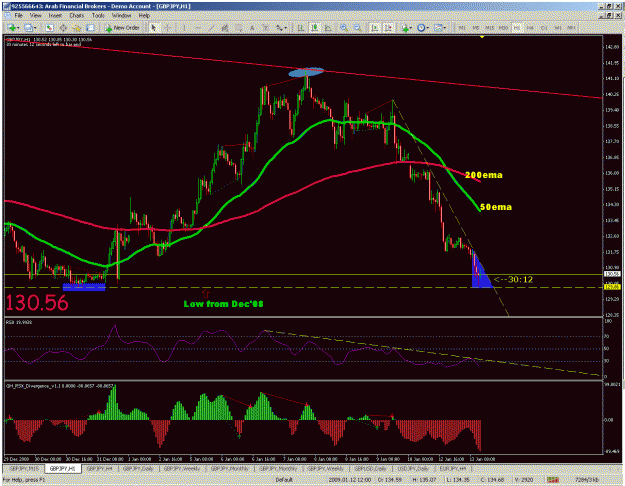Open the Window menu
This screenshot has width=625, height=486.
coord(122,16)
